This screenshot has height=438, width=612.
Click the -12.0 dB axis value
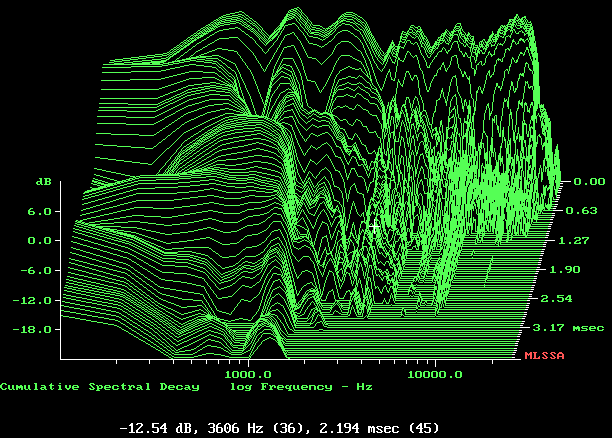(x=32, y=300)
